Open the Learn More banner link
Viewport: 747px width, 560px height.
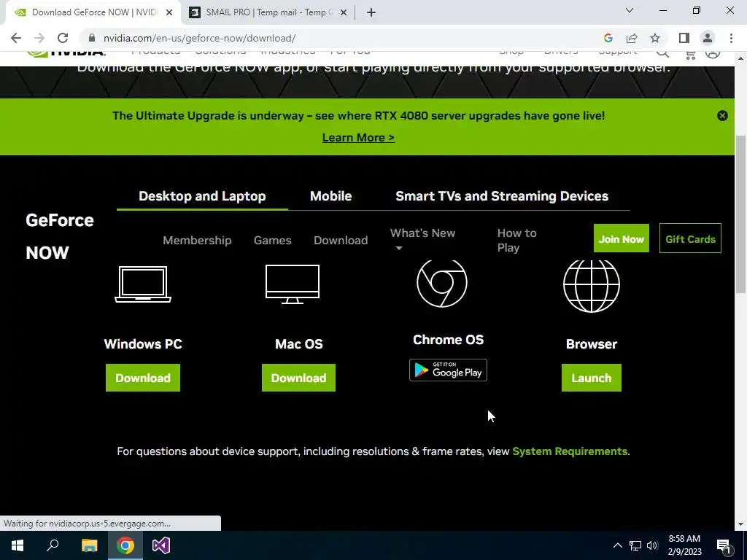pos(358,138)
